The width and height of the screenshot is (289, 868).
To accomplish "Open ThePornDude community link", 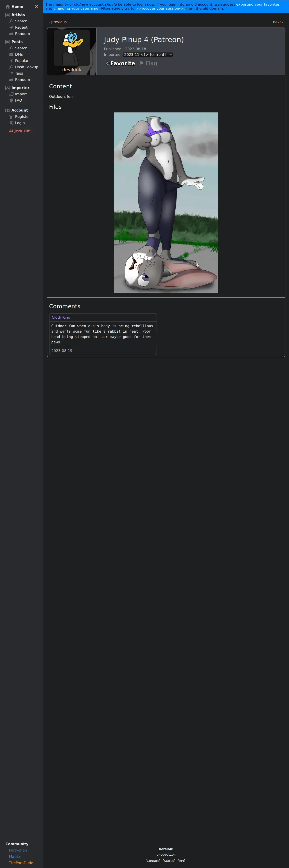I will [21, 863].
